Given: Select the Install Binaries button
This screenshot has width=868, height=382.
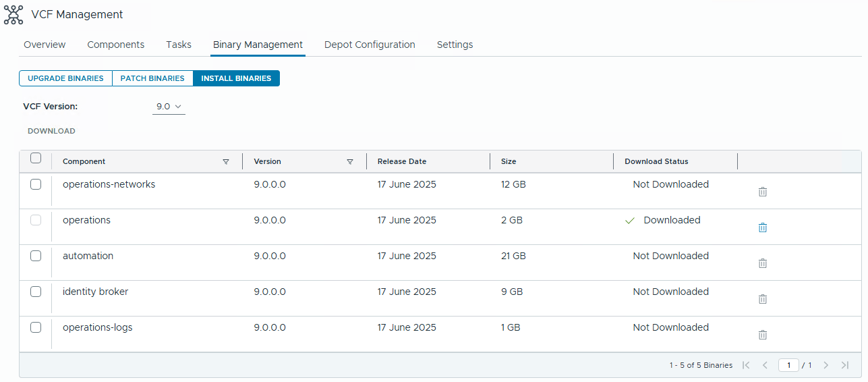Looking at the screenshot, I should (x=236, y=78).
